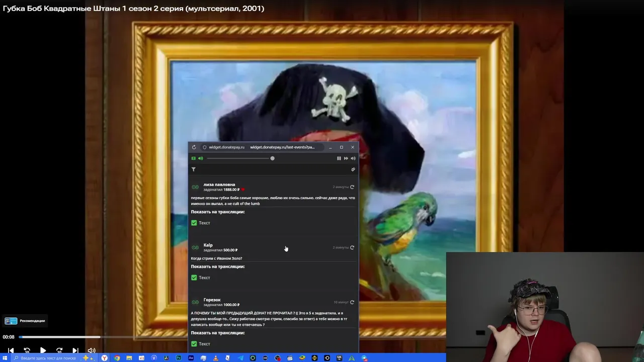Screen dimensions: 644x362
Task: Click the donor name Kalp
Action: [x=208, y=245]
